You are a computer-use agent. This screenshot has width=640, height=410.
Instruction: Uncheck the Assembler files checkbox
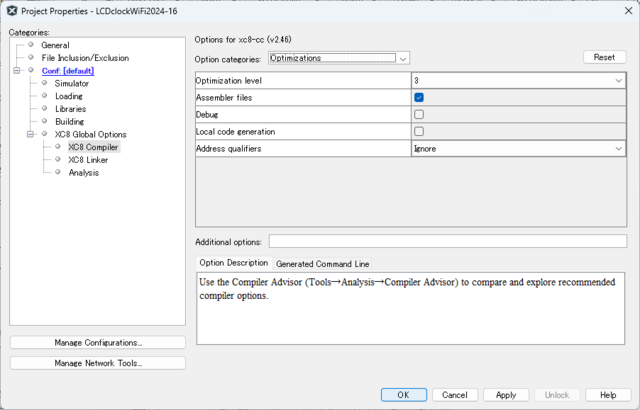point(419,97)
